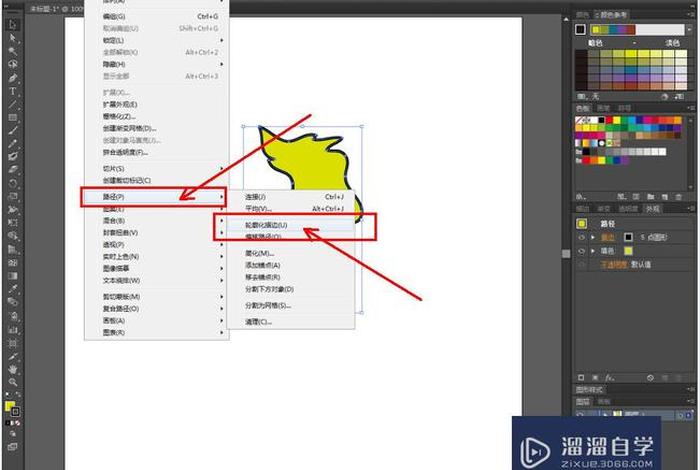Open the 路径(P) path submenu
The width and height of the screenshot is (700, 470).
154,197
